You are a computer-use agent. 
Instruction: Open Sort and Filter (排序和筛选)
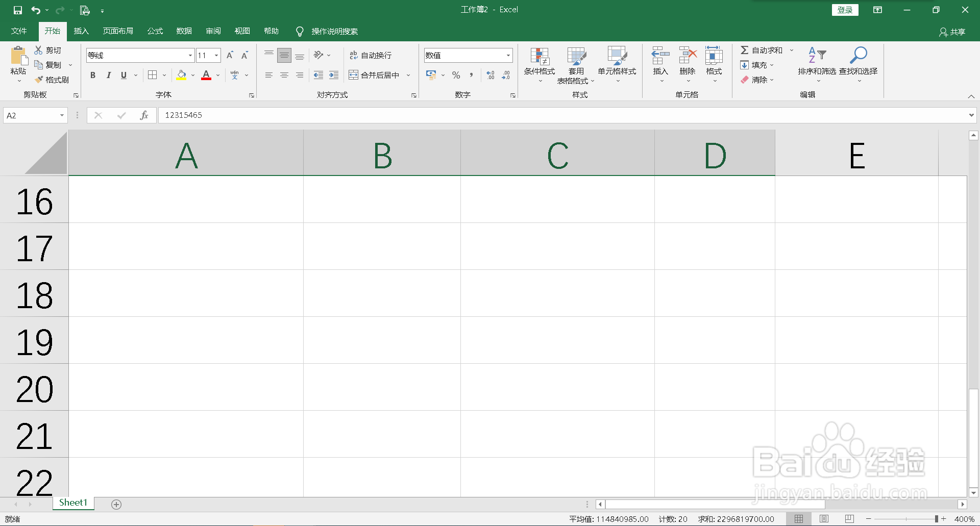pos(817,65)
